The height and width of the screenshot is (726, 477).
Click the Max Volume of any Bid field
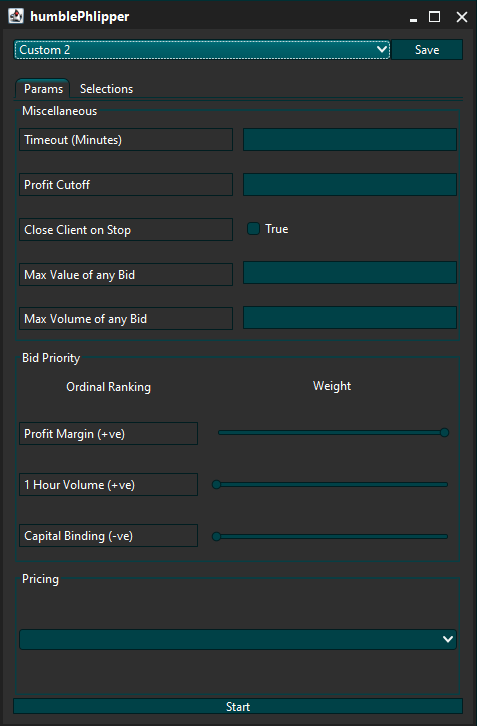pyautogui.click(x=350, y=318)
